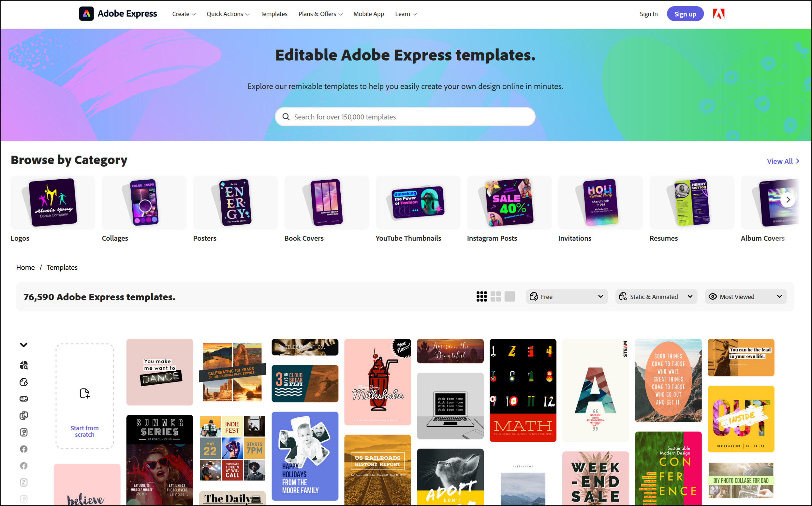Expand the Most Viewed sort dropdown
The height and width of the screenshot is (506, 812).
click(x=747, y=297)
